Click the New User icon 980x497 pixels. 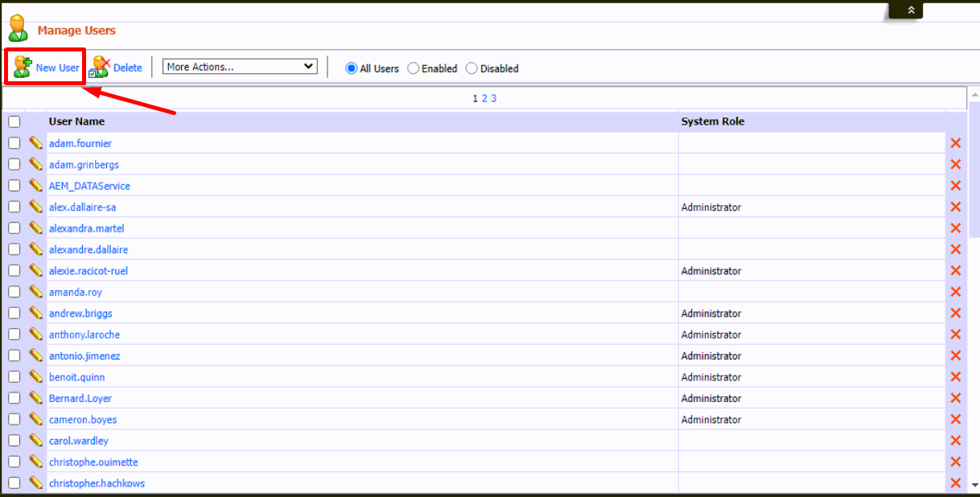tap(23, 67)
